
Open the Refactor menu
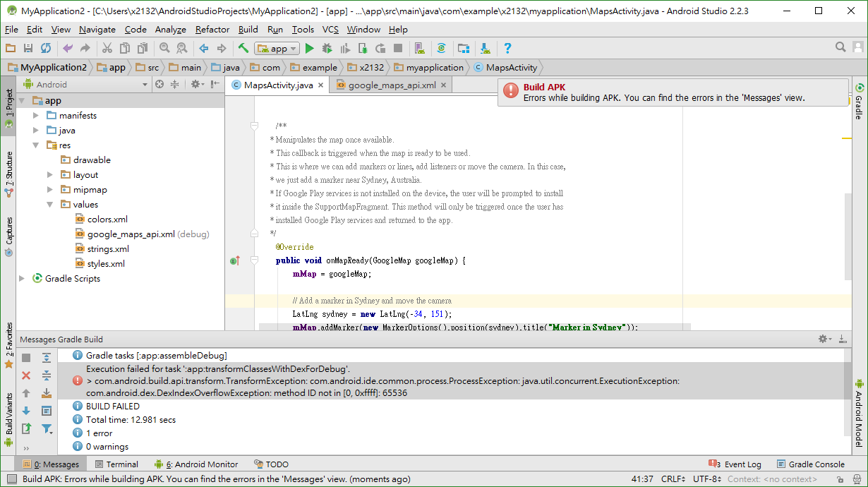212,29
